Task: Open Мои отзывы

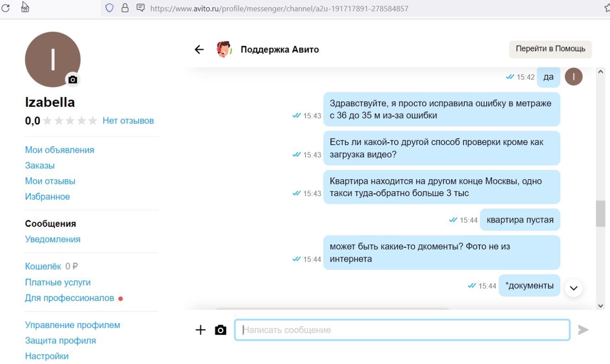Action: pyautogui.click(x=50, y=181)
